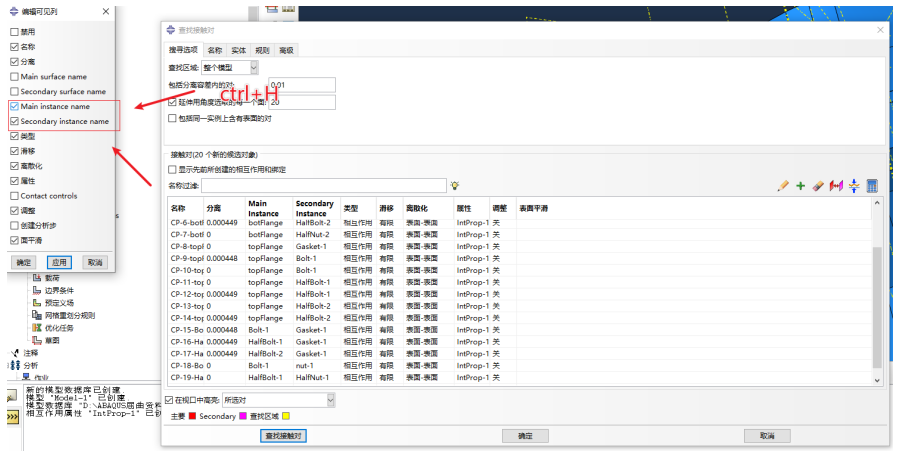Switch to the 实体 tab
This screenshot has width=899, height=459.
click(239, 50)
